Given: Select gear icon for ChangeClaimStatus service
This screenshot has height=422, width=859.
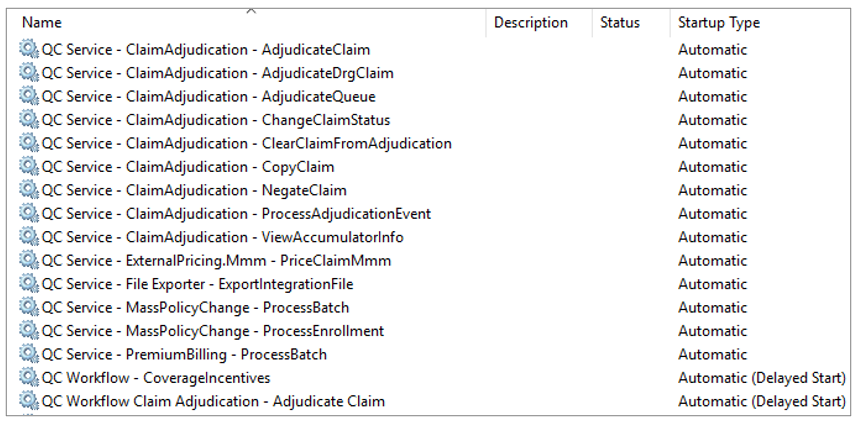Looking at the screenshot, I should [28, 119].
